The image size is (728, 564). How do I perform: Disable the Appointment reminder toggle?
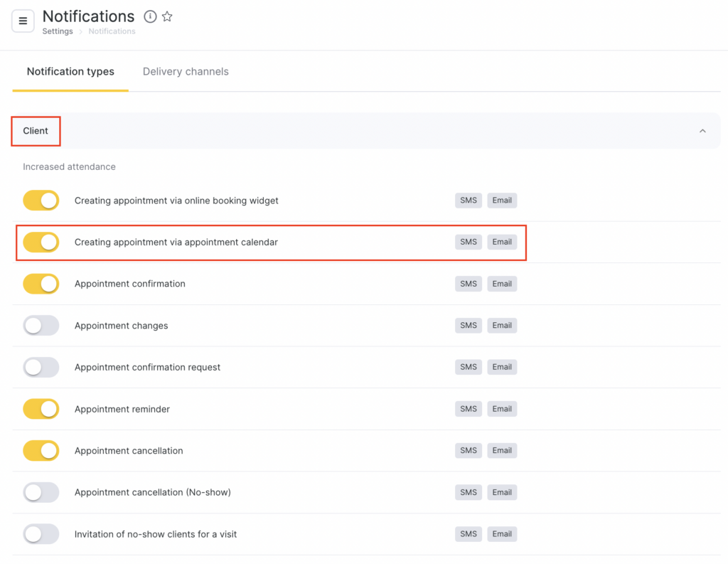[x=41, y=409]
